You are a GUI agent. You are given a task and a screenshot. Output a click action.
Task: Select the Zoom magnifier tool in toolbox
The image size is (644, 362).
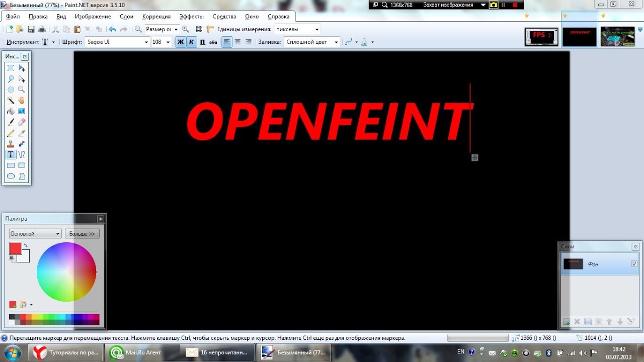tap(22, 89)
